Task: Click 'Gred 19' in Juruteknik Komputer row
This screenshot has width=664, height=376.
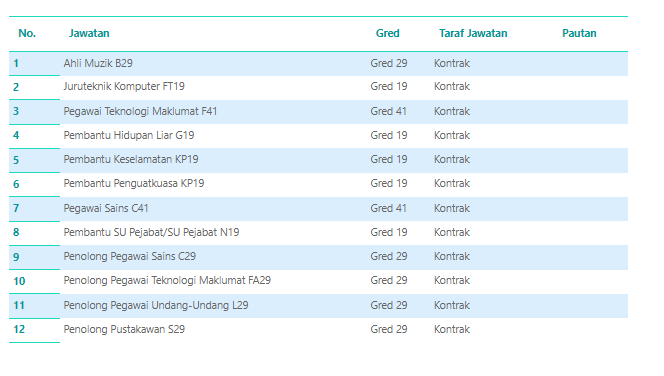Action: coord(389,86)
